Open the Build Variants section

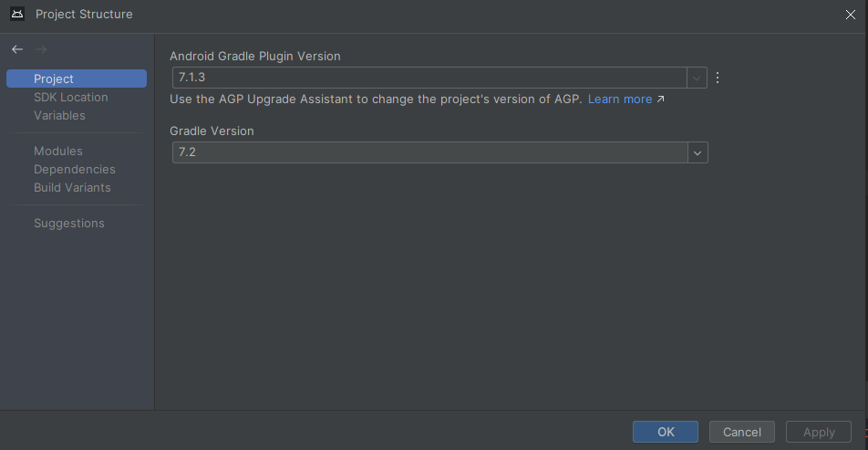pyautogui.click(x=72, y=187)
